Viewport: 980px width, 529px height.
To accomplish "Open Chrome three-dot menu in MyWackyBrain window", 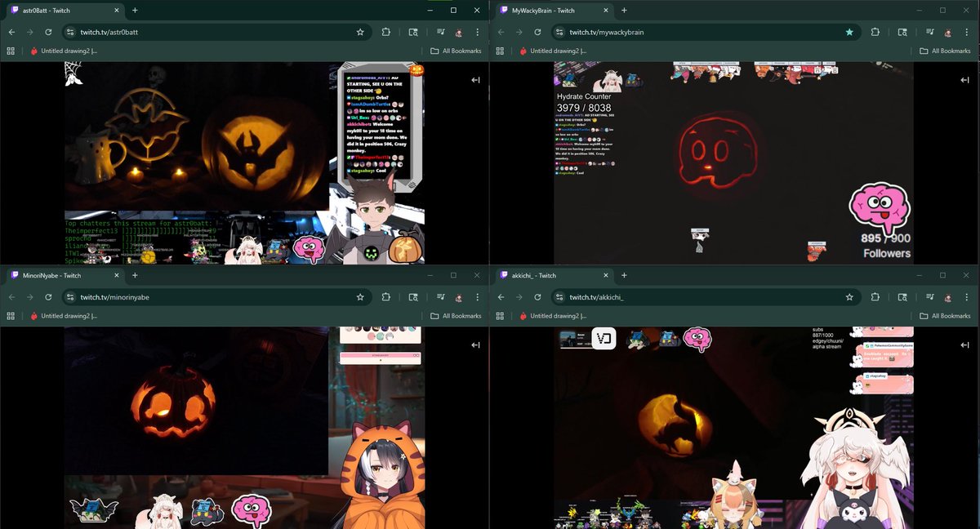I will coord(968,32).
